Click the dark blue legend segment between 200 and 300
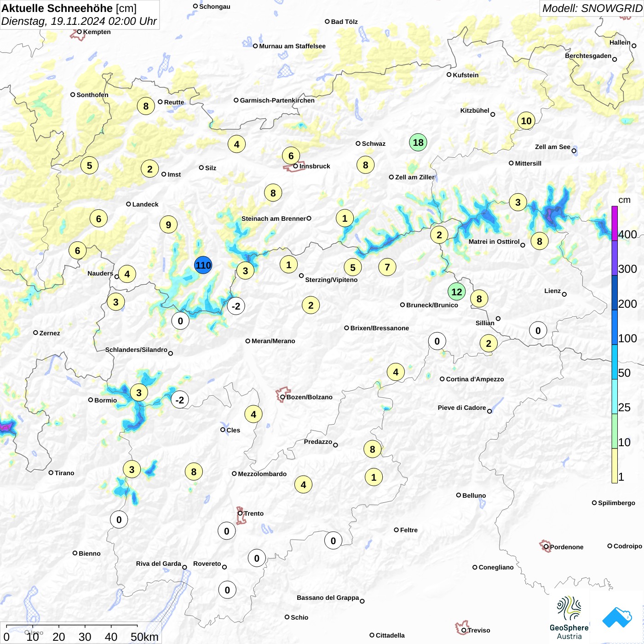Viewport: 644px width, 644px height. click(x=615, y=293)
